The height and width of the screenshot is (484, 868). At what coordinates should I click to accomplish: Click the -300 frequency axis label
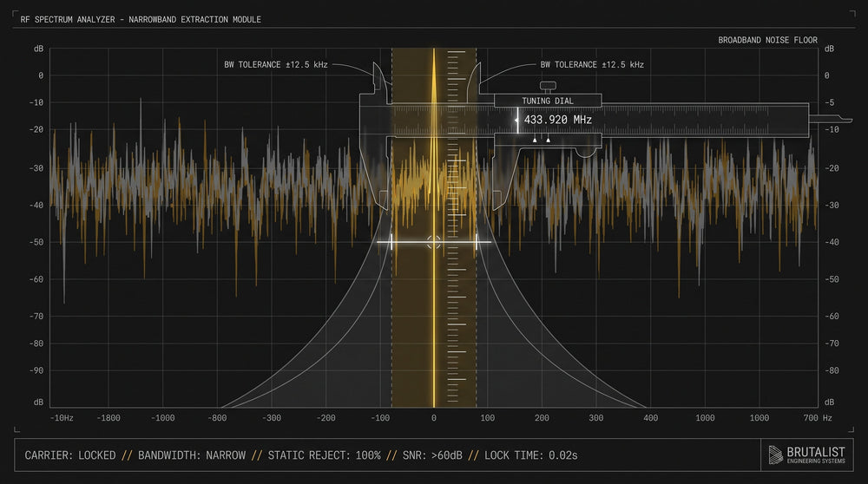(271, 418)
